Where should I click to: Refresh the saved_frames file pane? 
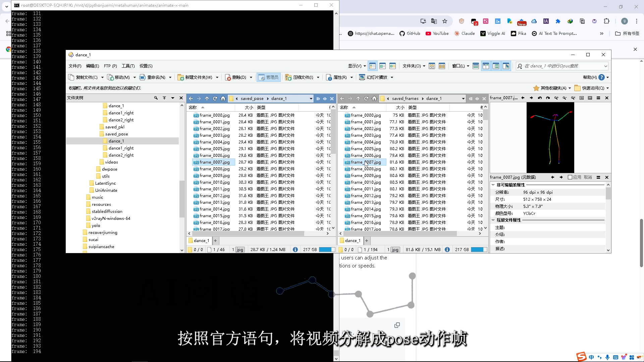tap(366, 99)
